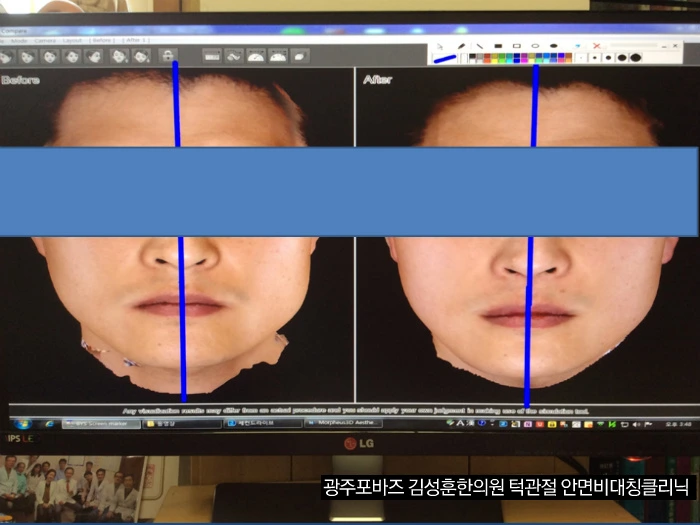
Task: Clear drawings with the red X icon
Action: (597, 46)
